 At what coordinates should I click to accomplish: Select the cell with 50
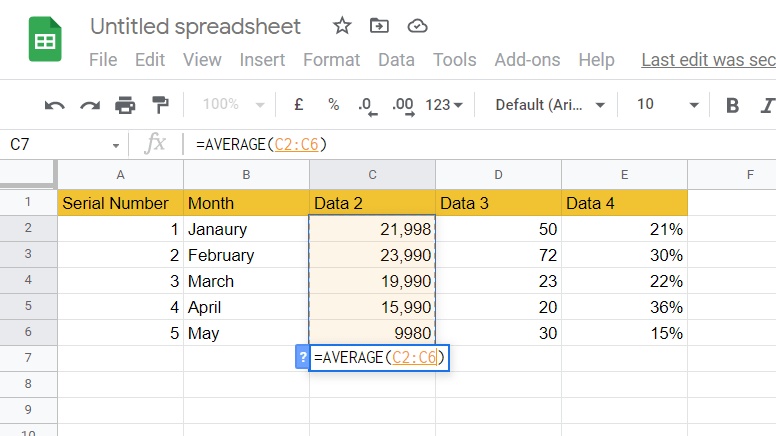point(498,229)
